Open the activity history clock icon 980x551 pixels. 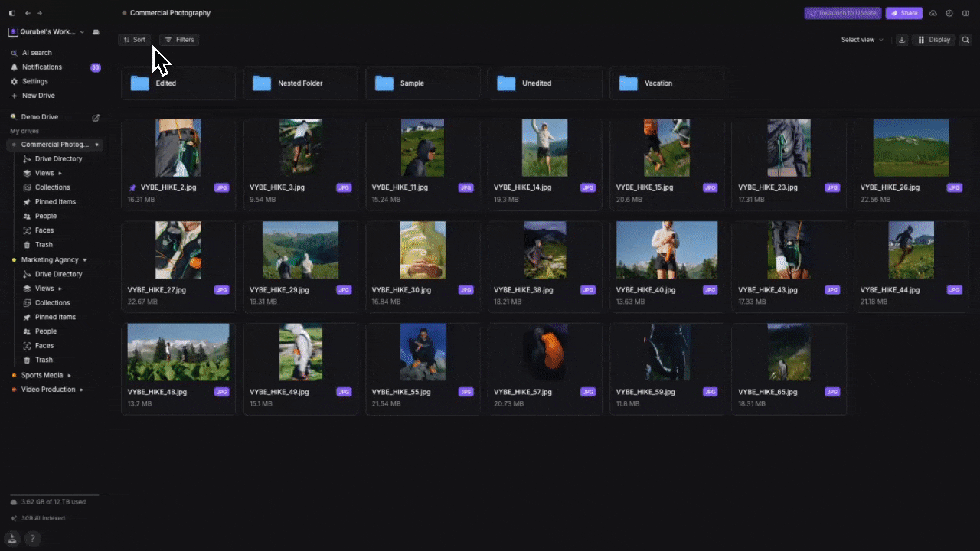tap(949, 13)
